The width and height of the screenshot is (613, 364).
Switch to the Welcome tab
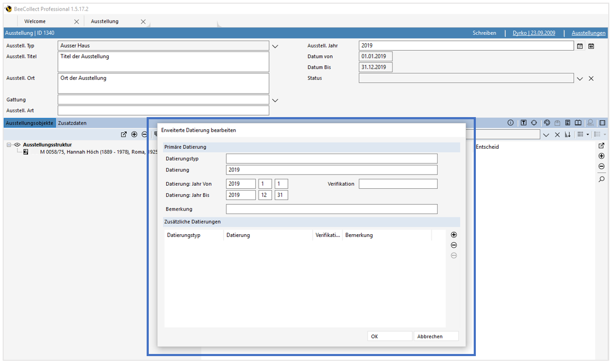point(35,22)
